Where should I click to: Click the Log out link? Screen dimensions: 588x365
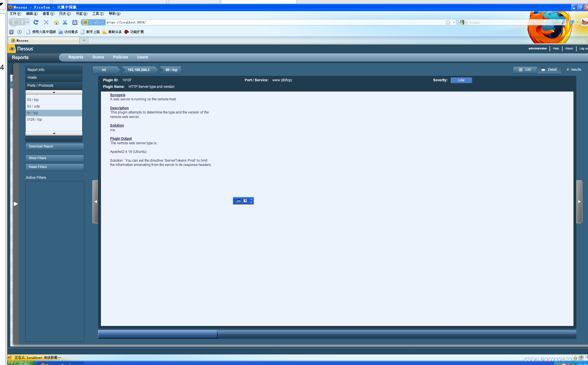pyautogui.click(x=583, y=48)
